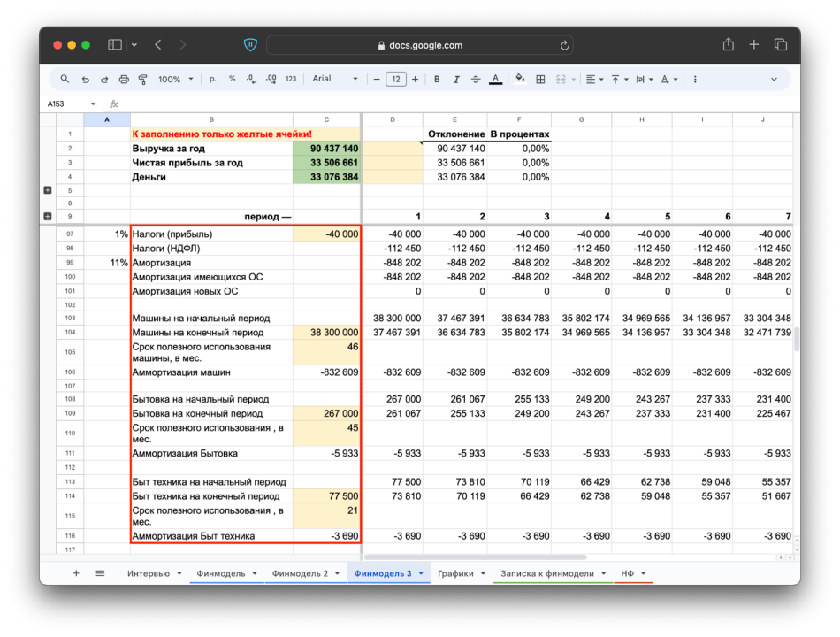Open the 123 number formats menu
Image resolution: width=840 pixels, height=637 pixels.
pos(291,79)
